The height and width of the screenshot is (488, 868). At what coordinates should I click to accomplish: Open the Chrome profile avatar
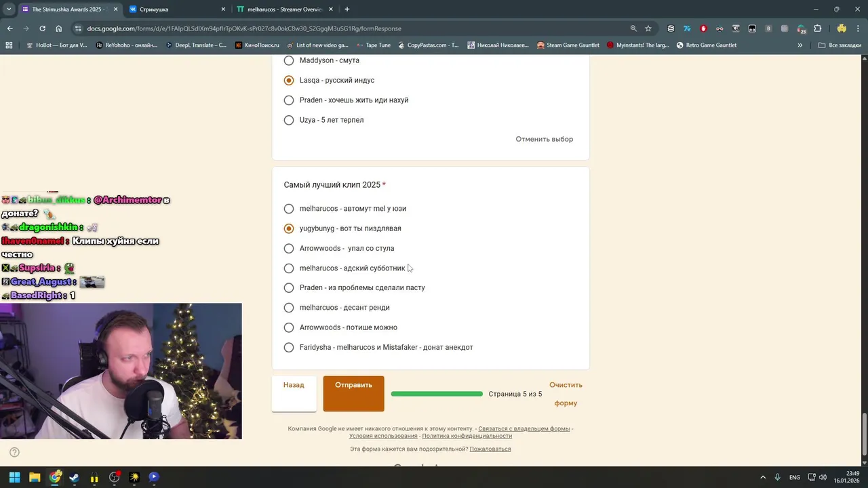click(842, 28)
